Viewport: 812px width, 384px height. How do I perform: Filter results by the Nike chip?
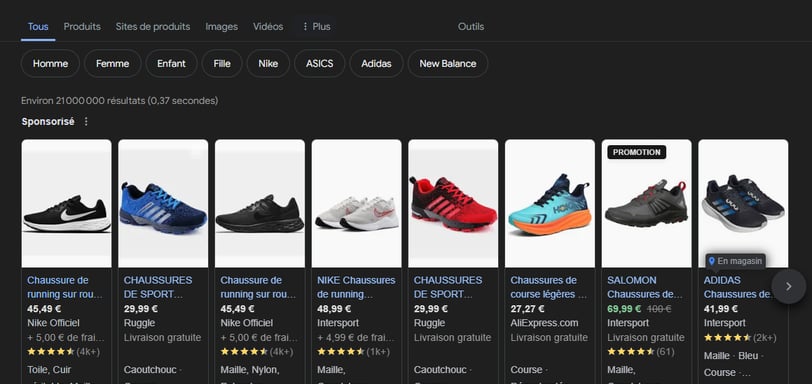tap(268, 64)
